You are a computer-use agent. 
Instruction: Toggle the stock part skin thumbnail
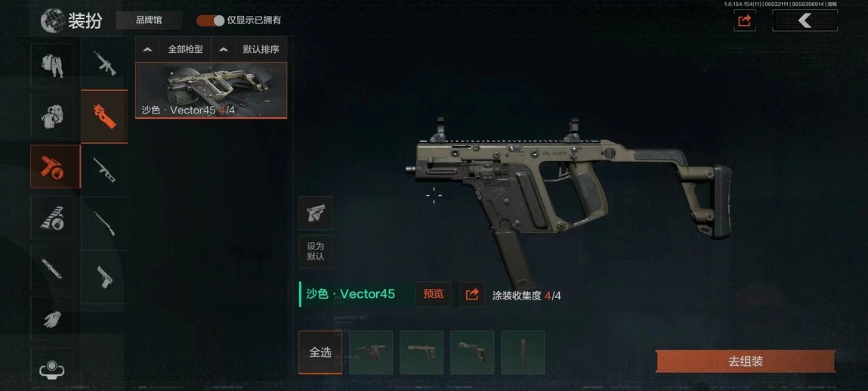[x=472, y=352]
